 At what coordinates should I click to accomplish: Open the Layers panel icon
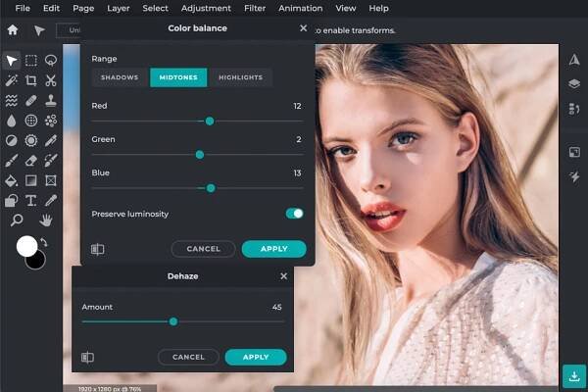click(x=574, y=84)
